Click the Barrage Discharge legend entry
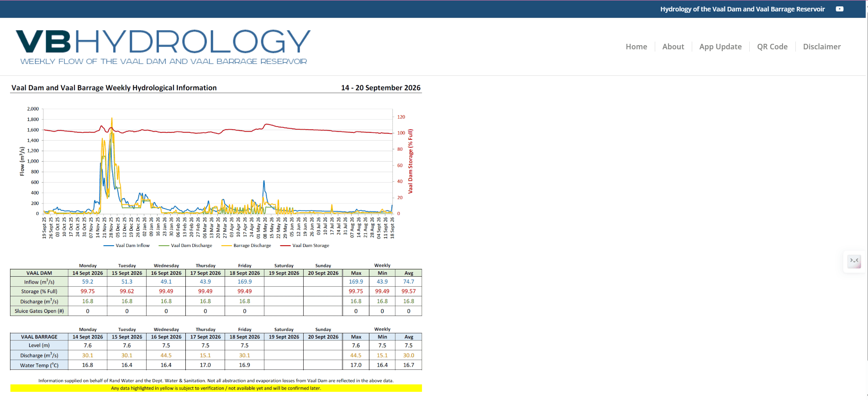This screenshot has height=400, width=868. (x=246, y=246)
